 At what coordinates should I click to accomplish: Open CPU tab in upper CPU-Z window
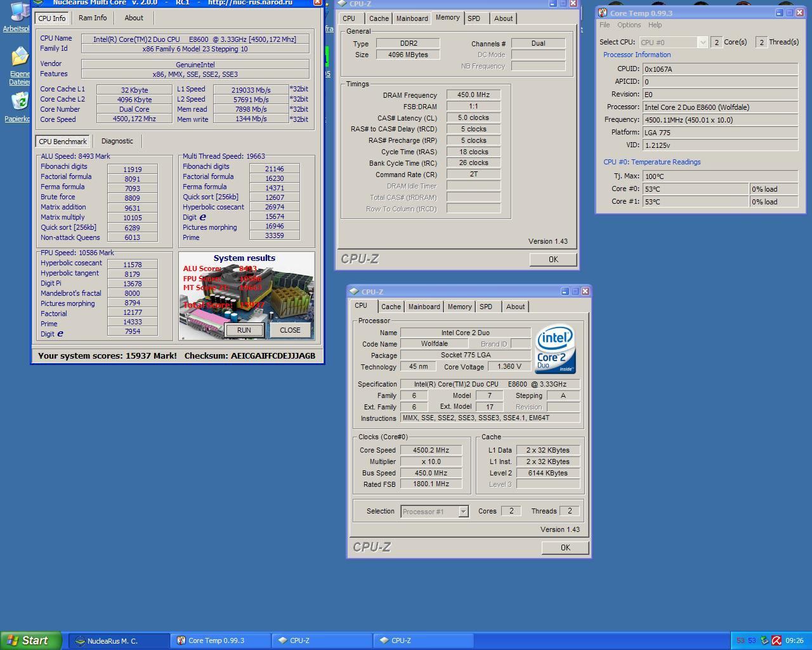[x=349, y=18]
